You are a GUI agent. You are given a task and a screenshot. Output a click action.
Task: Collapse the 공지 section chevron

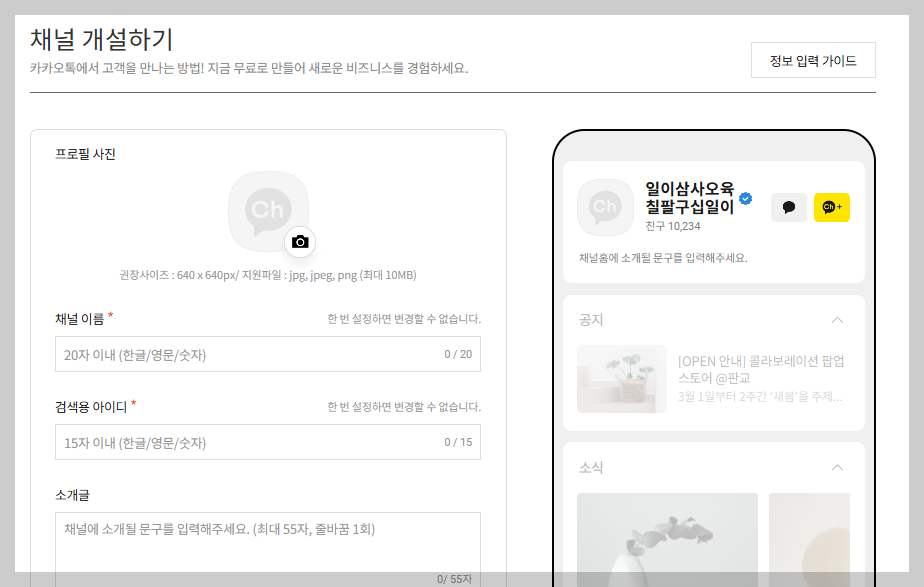(837, 320)
